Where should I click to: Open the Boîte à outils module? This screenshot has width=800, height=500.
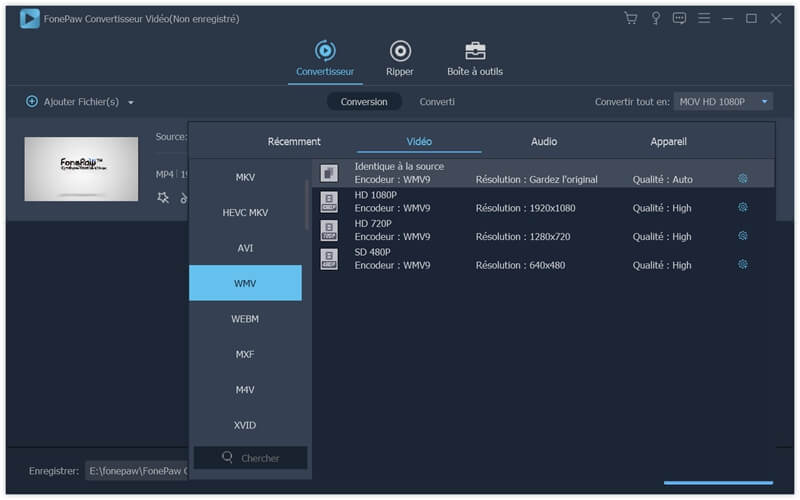[x=475, y=59]
